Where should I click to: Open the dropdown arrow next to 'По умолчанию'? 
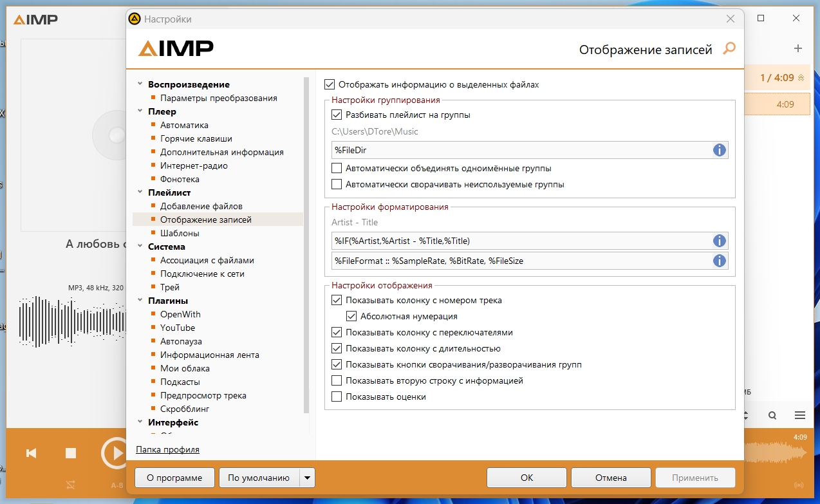pos(307,478)
